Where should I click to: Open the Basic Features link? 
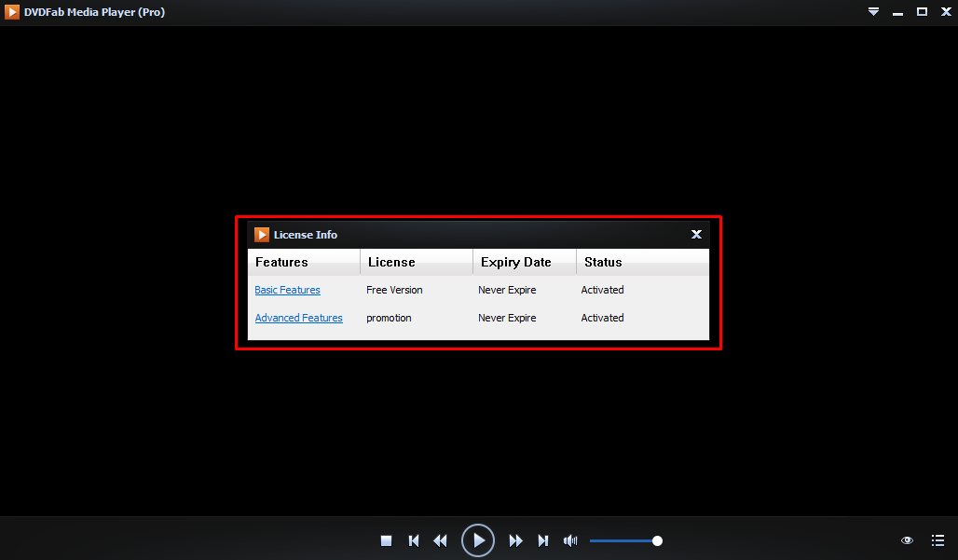pos(287,290)
